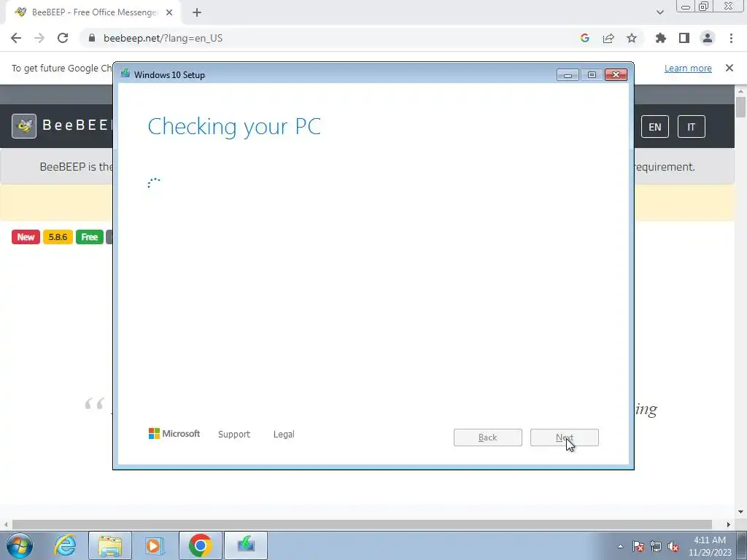This screenshot has width=747, height=560.
Task: Click the vertical scrollbar thumb of page
Action: pos(741,106)
